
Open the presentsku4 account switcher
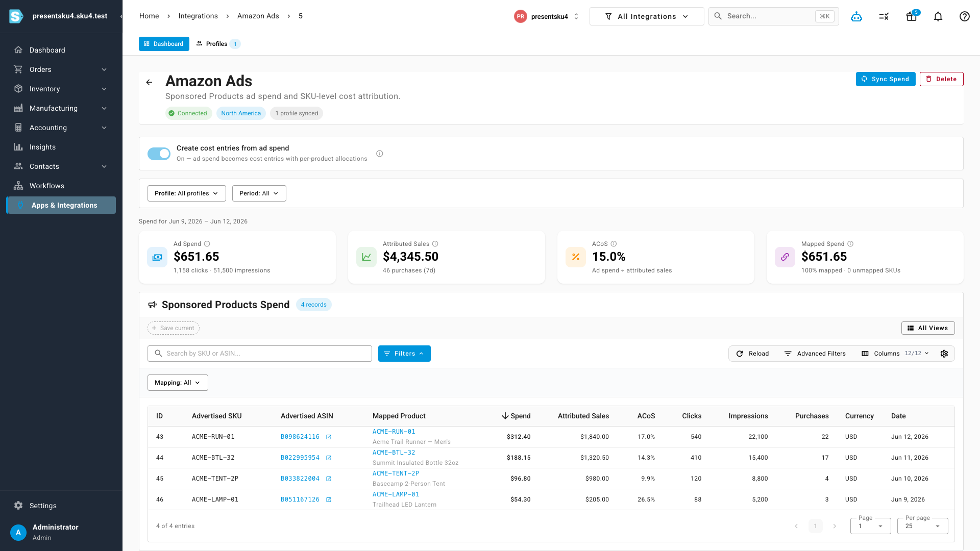tap(547, 16)
